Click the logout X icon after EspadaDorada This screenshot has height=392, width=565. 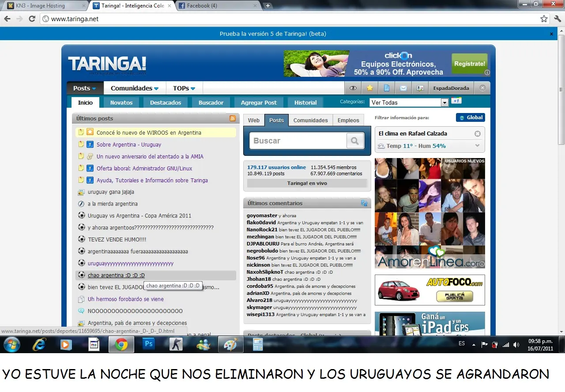point(482,88)
